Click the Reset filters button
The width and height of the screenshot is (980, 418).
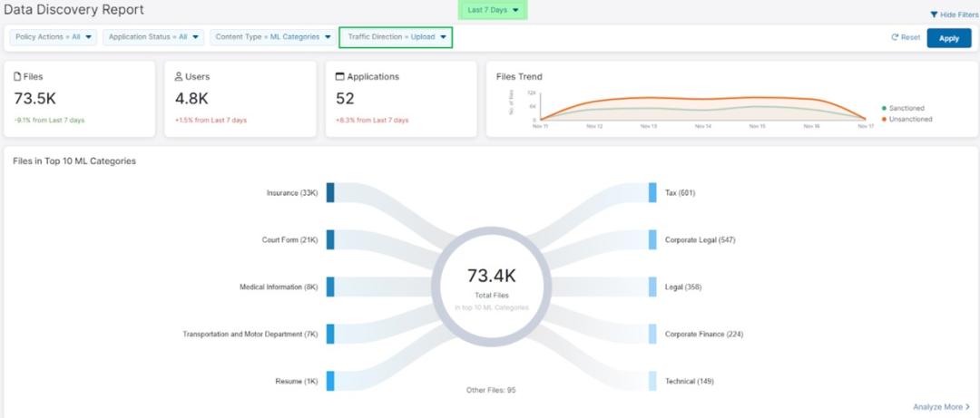[906, 37]
